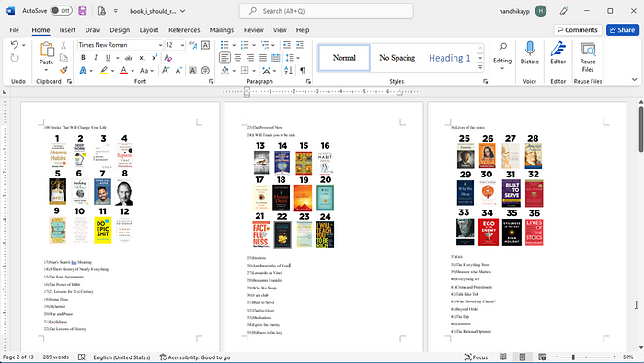Toggle Center alignment
644x363 pixels.
pos(237,58)
